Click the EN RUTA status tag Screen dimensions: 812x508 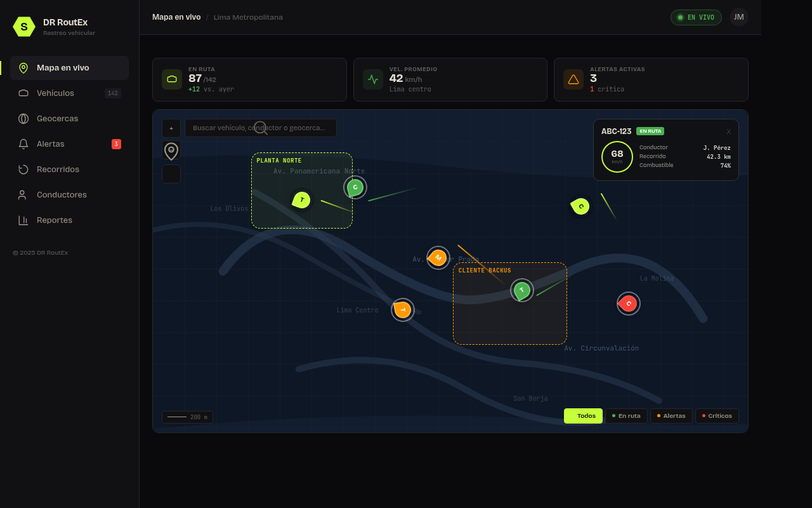(650, 131)
